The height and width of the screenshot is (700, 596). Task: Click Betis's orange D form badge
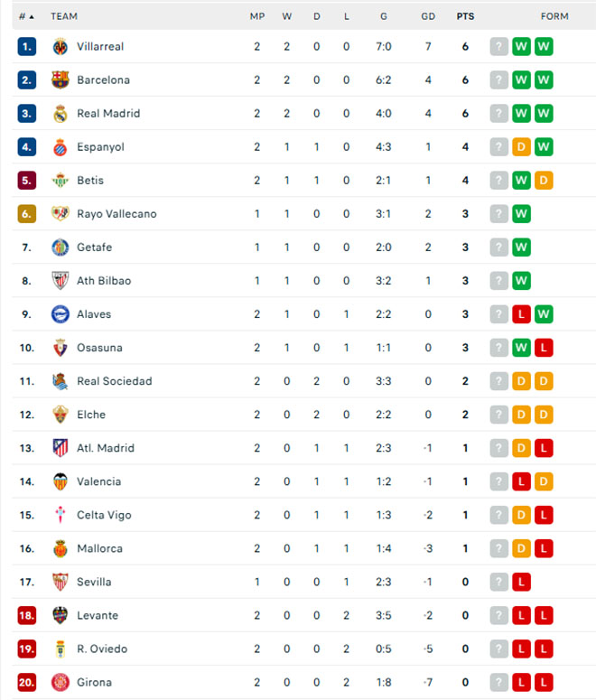[544, 181]
